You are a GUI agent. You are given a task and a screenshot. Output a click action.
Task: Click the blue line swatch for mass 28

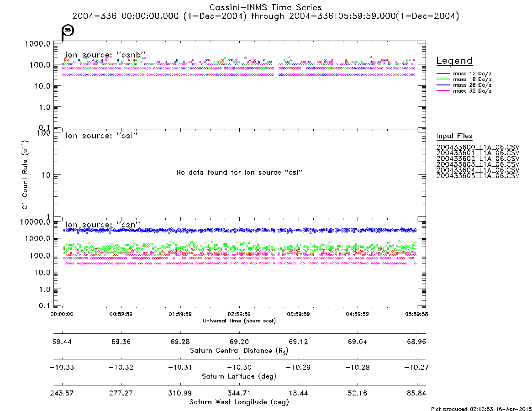(x=443, y=85)
